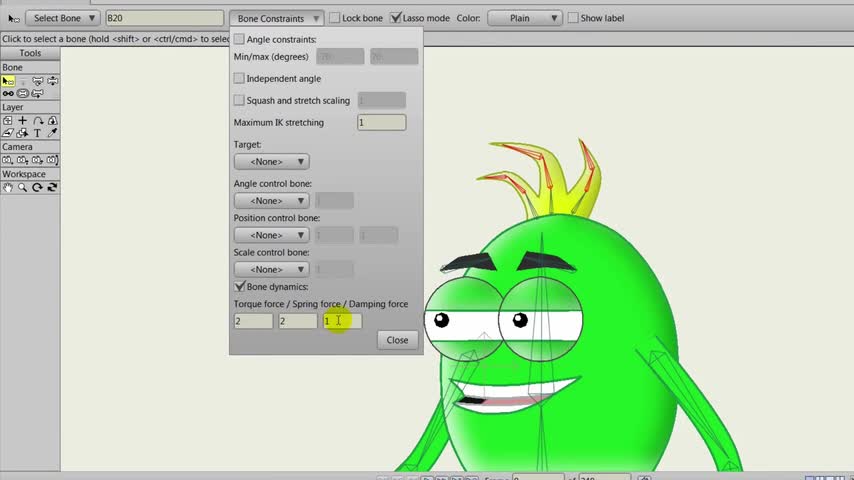Click the dimmed Translate Bone tool icon

tap(23, 81)
